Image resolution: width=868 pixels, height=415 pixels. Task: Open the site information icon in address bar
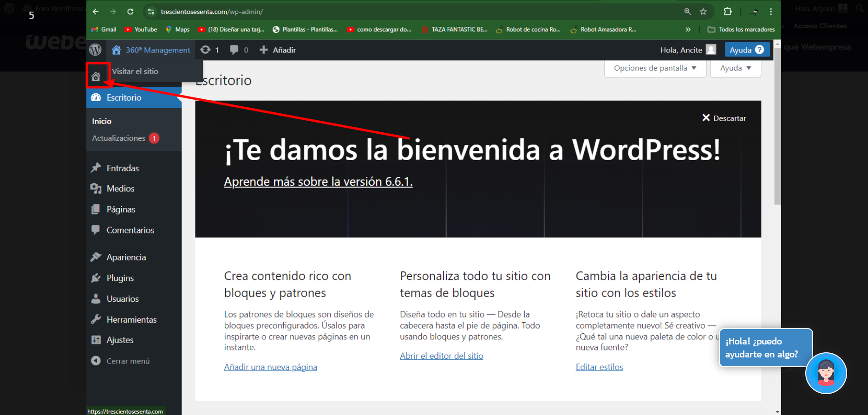pos(151,12)
